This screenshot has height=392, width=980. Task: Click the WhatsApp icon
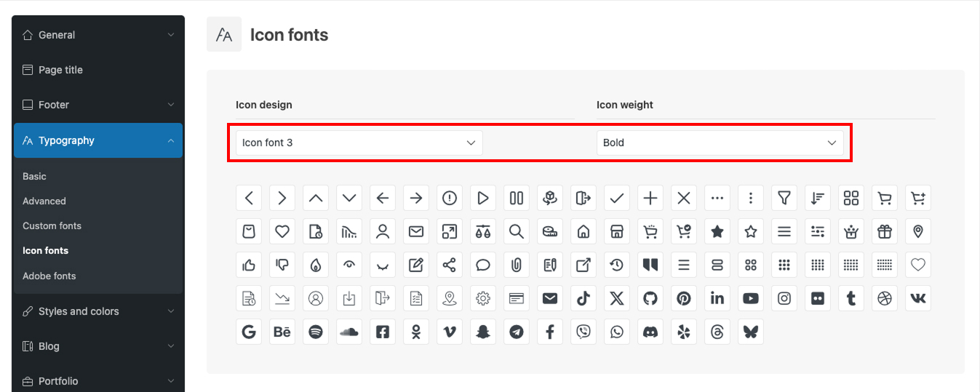click(617, 332)
